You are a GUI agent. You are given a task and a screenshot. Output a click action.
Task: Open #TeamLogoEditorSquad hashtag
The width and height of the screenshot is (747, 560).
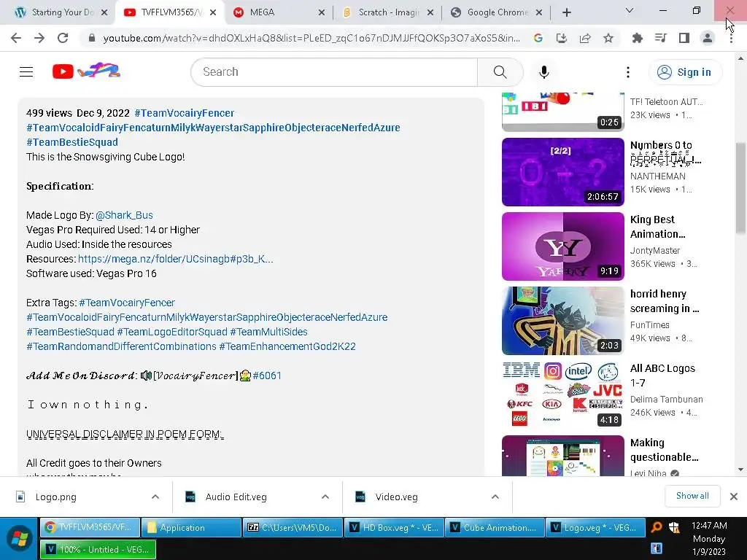(x=172, y=332)
